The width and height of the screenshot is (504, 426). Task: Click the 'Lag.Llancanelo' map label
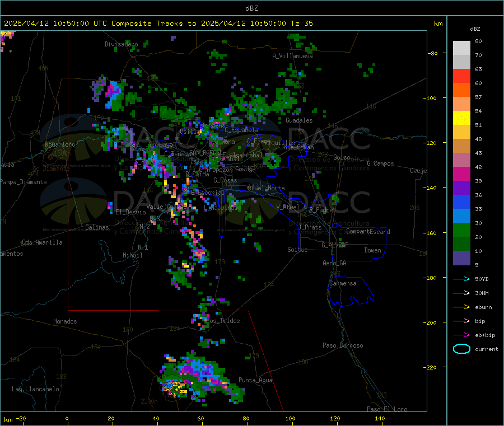coord(35,389)
